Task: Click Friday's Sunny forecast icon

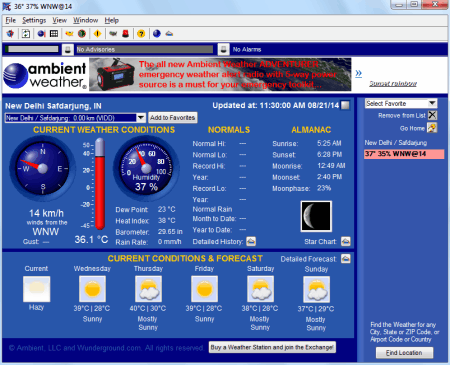Action: coord(204,289)
